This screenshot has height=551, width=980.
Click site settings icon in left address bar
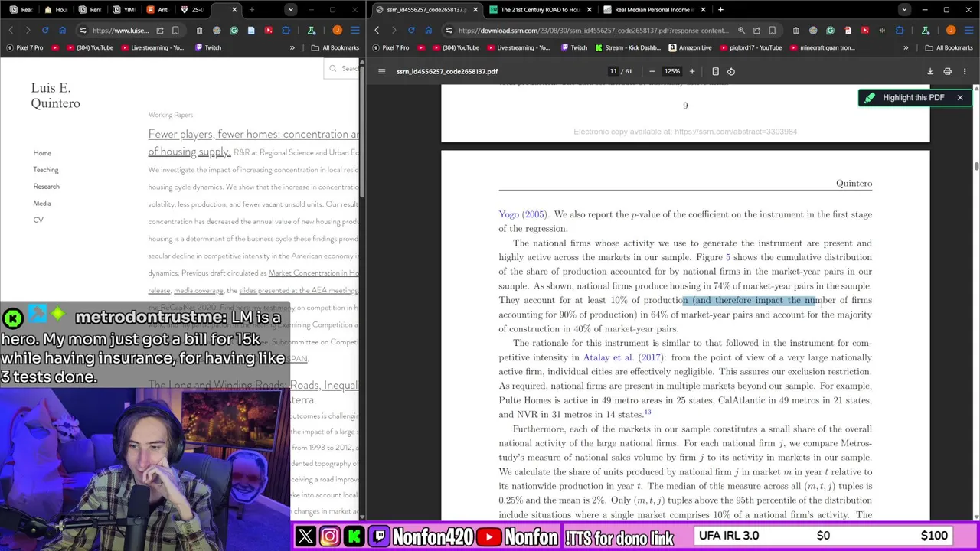point(83,31)
